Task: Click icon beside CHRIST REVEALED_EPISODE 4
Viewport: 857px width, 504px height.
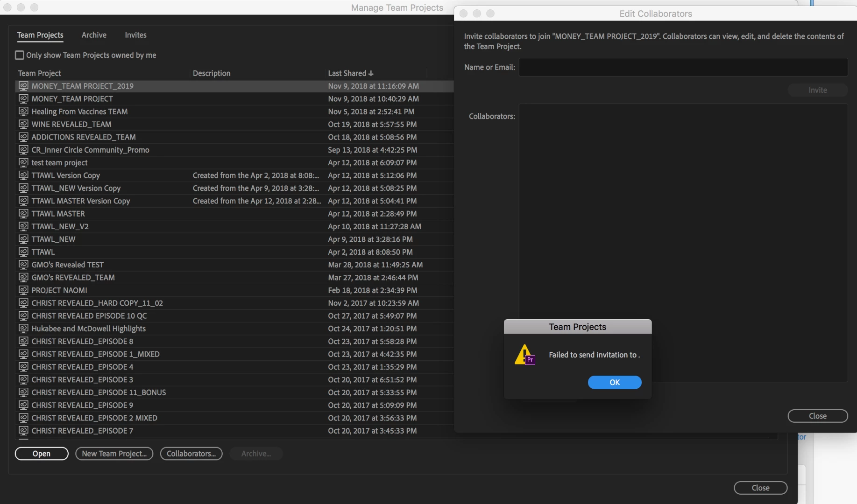Action: point(23,367)
